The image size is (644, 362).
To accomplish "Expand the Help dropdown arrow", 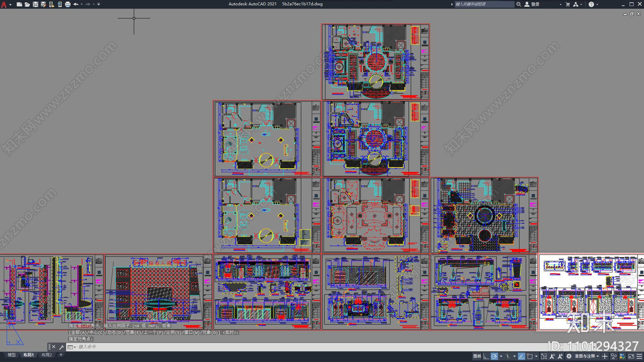I will coord(597,4).
